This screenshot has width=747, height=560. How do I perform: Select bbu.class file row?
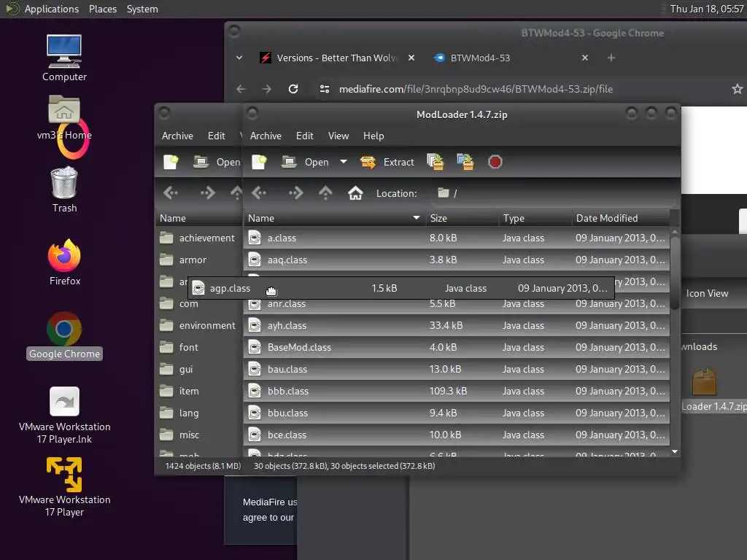(457, 413)
